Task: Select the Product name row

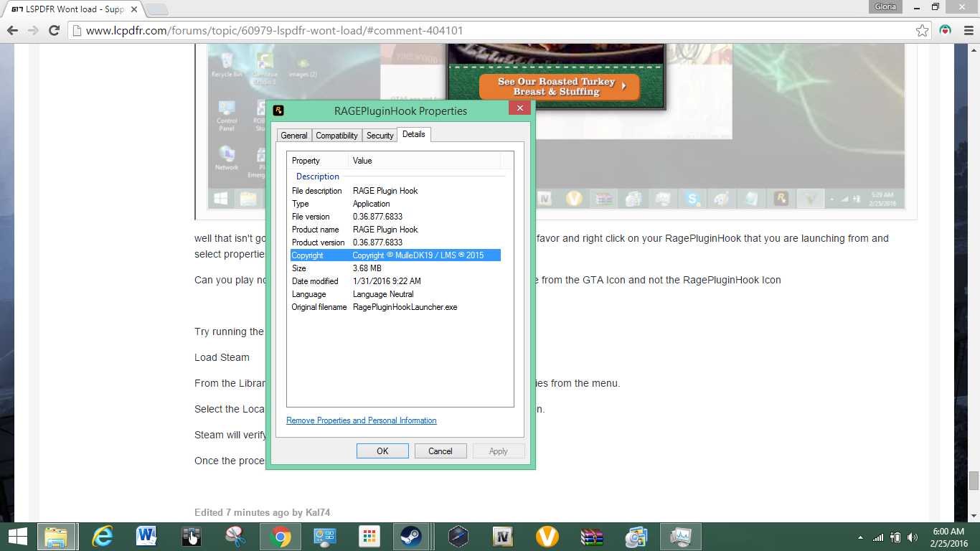Action: (x=395, y=230)
